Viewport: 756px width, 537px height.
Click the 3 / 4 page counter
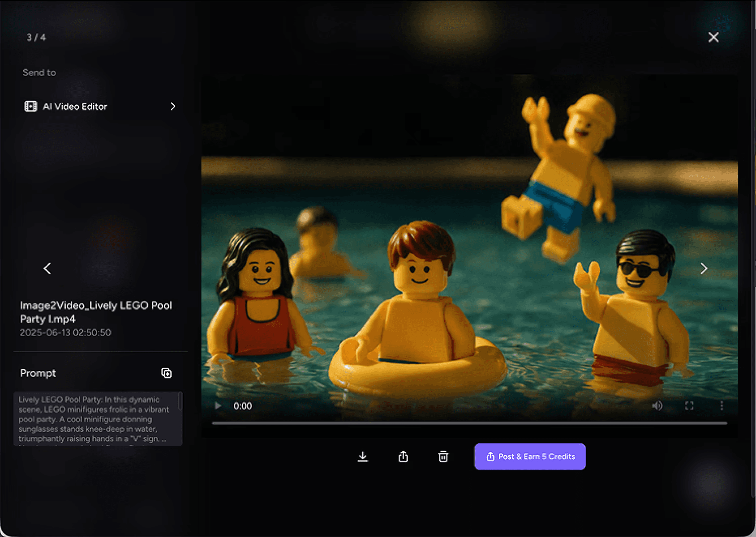tap(36, 38)
